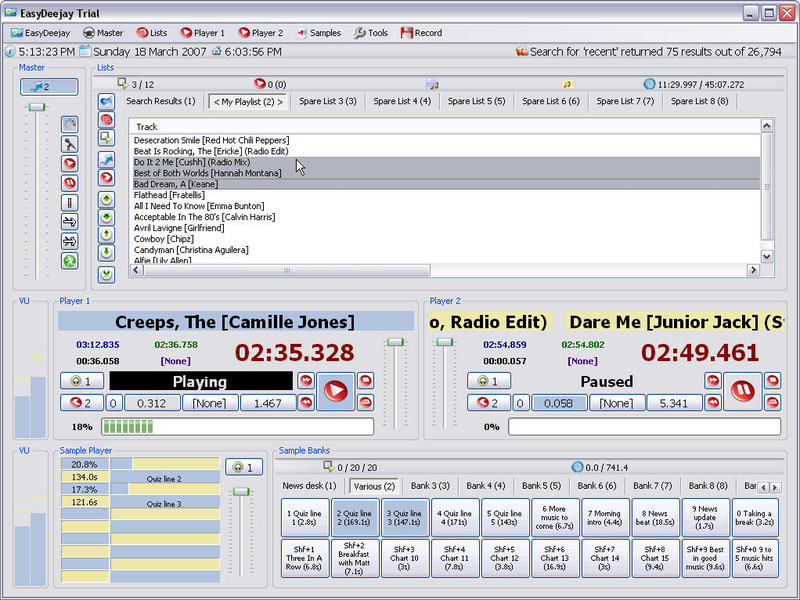Image resolution: width=800 pixels, height=600 pixels.
Task: Open the Player 1 menu
Action: (203, 33)
